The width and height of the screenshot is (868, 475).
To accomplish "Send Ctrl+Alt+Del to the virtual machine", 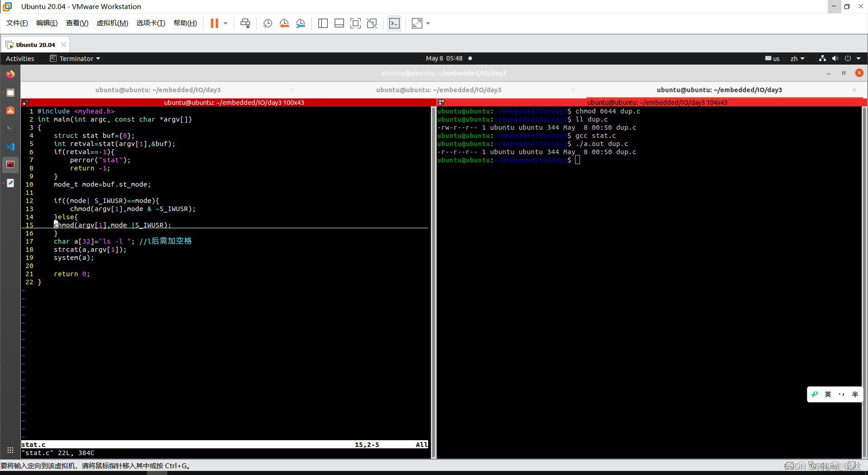I will [x=245, y=24].
